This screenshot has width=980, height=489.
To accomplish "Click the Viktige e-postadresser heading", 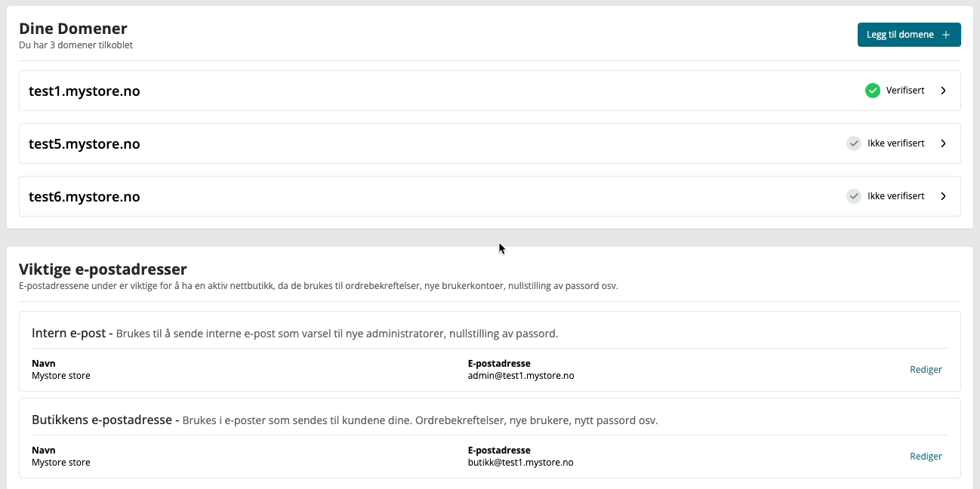I will pyautogui.click(x=103, y=269).
